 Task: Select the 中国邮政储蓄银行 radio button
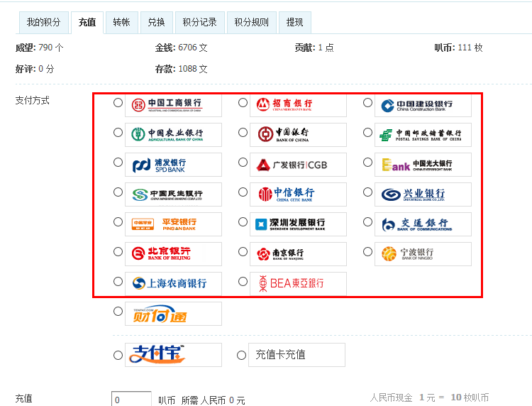pyautogui.click(x=367, y=133)
